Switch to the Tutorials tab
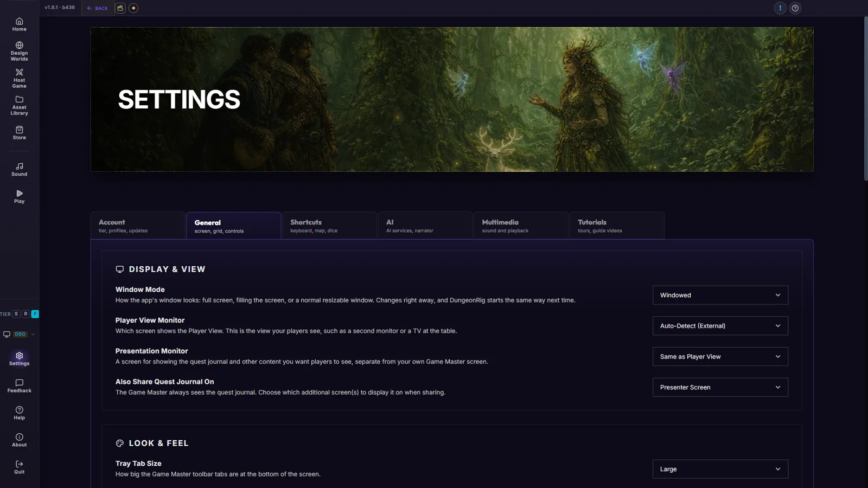Viewport: 868px width, 488px height. 617,226
